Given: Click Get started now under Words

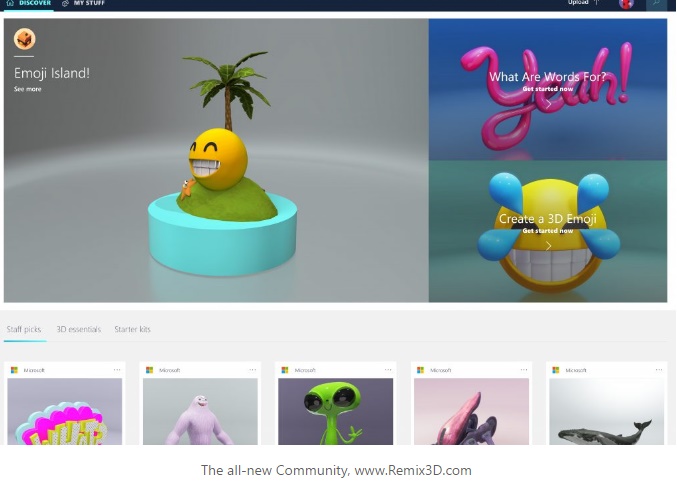Looking at the screenshot, I should click(x=547, y=89).
